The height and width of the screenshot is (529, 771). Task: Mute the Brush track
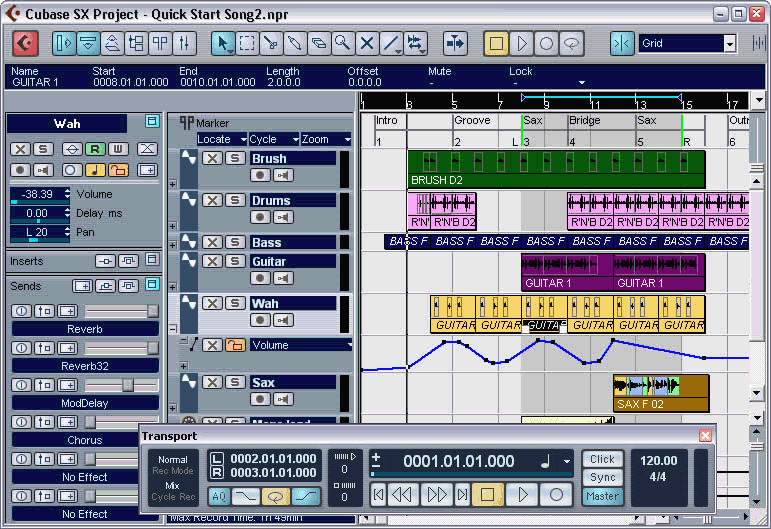(212, 158)
